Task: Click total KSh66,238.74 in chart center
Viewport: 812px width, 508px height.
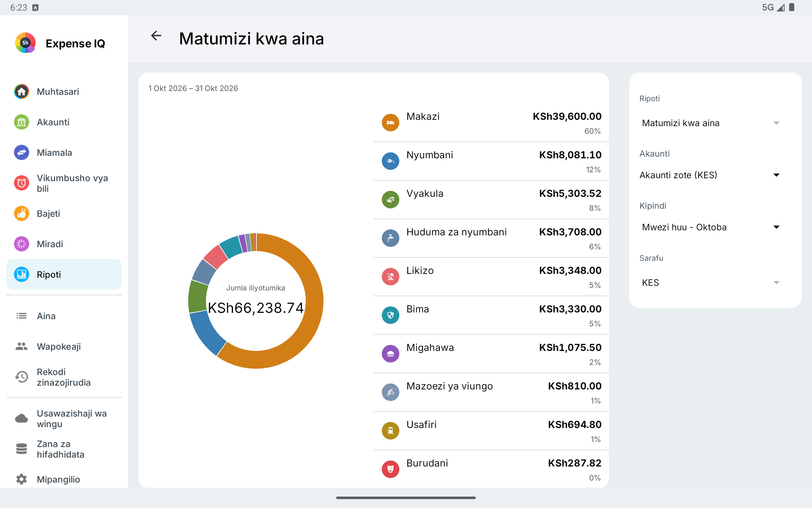Action: (256, 308)
